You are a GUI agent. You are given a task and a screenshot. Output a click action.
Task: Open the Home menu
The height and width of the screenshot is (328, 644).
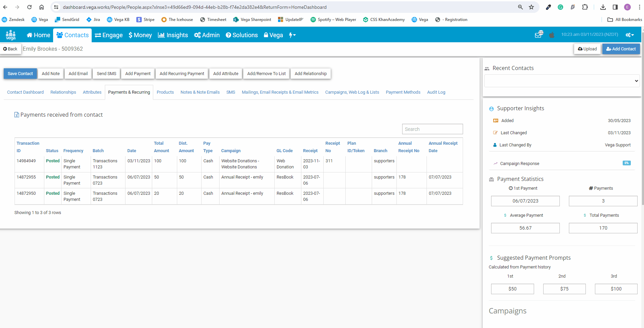[38, 35]
